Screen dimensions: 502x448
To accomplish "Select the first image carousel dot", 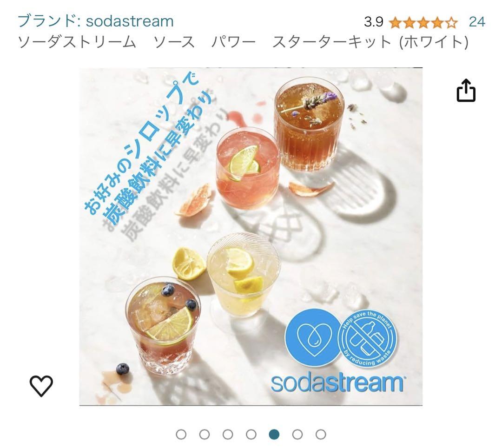I will (181, 435).
